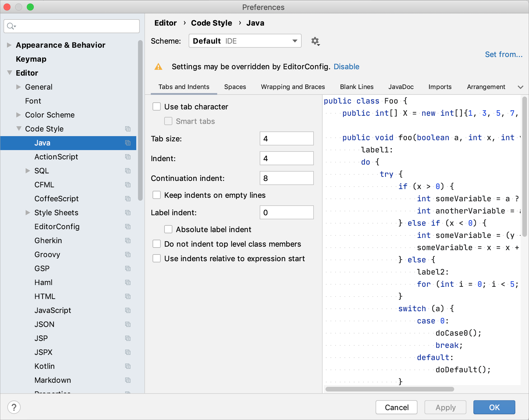Click the scheme copy icon beside SQL
This screenshot has width=529, height=420.
coord(128,171)
